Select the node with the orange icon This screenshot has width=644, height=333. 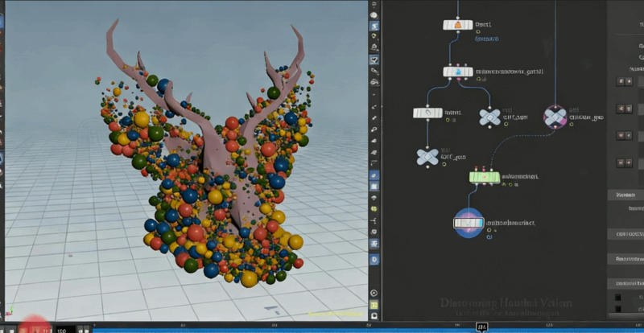(458, 25)
